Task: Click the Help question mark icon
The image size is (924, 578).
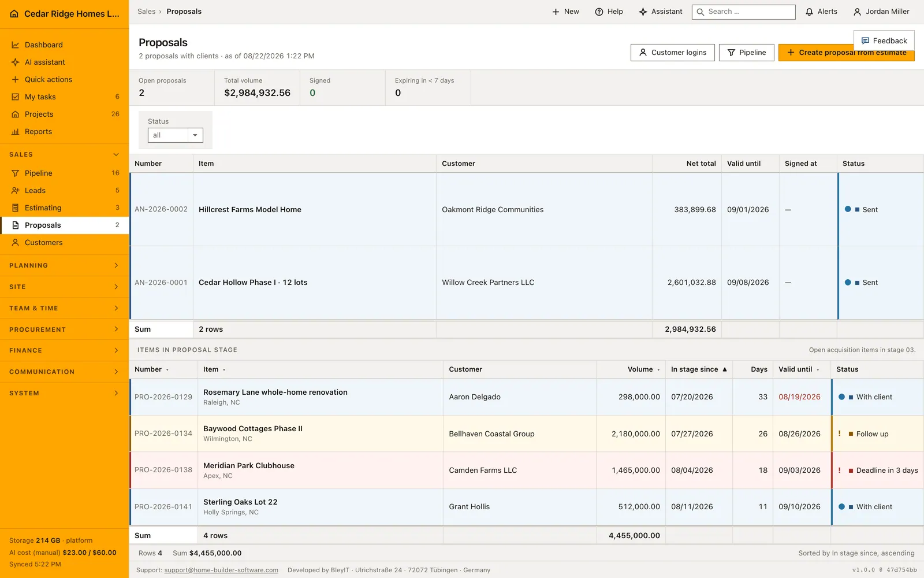Action: click(x=599, y=12)
